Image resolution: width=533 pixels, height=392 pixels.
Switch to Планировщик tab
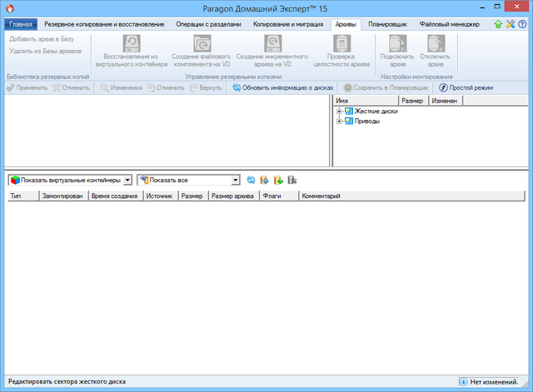(x=387, y=25)
